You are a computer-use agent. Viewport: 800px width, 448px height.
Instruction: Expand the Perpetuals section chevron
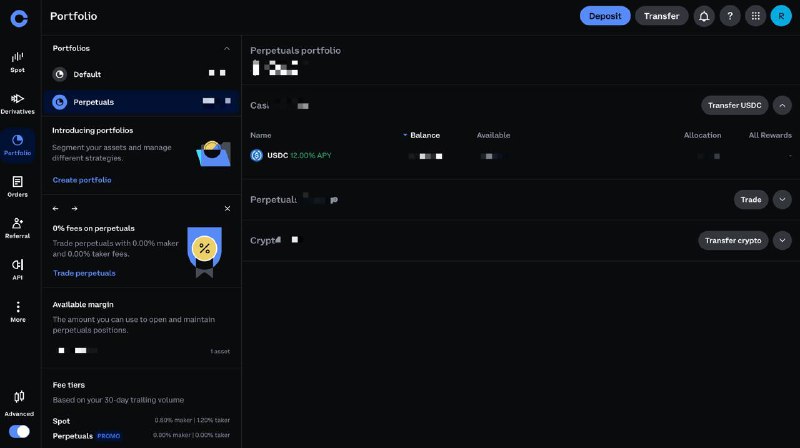click(x=782, y=200)
